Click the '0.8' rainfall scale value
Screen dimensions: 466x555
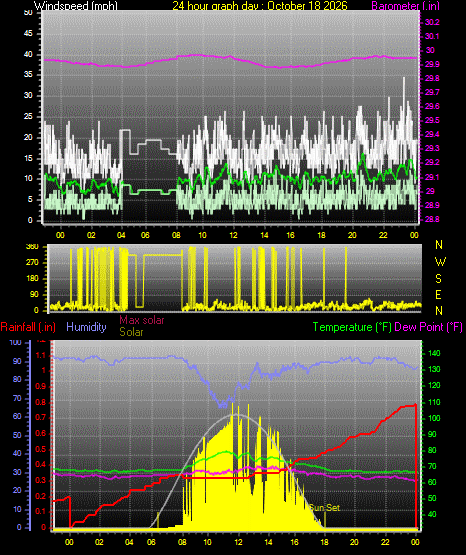click(x=41, y=402)
